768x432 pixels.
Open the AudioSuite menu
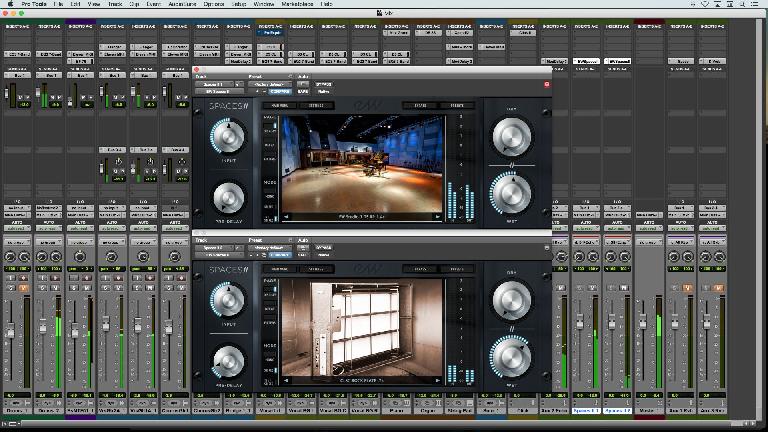[x=182, y=3]
